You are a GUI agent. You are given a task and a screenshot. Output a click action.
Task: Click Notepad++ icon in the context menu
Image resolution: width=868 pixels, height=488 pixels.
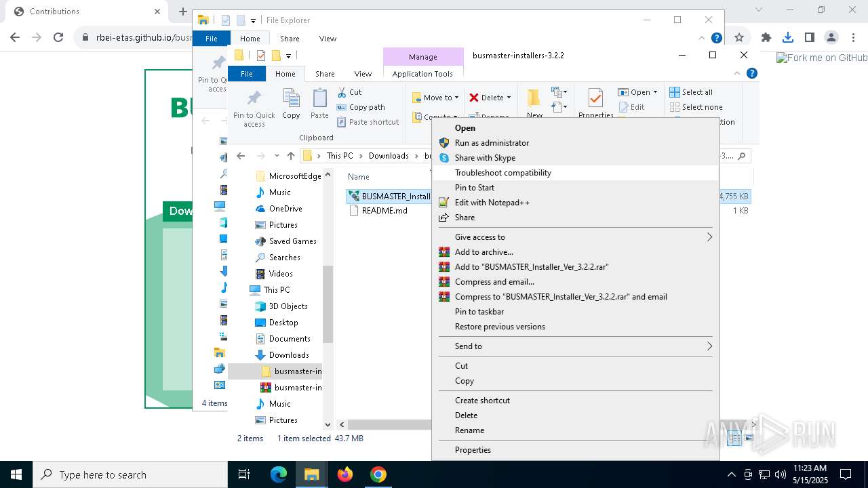click(444, 203)
